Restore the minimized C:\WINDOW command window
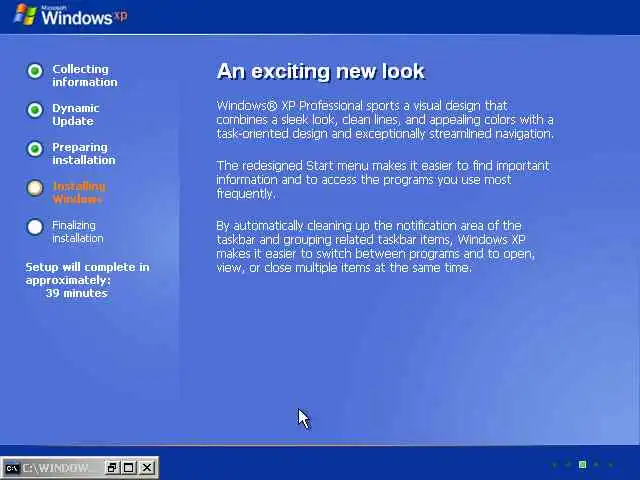 (x=111, y=468)
